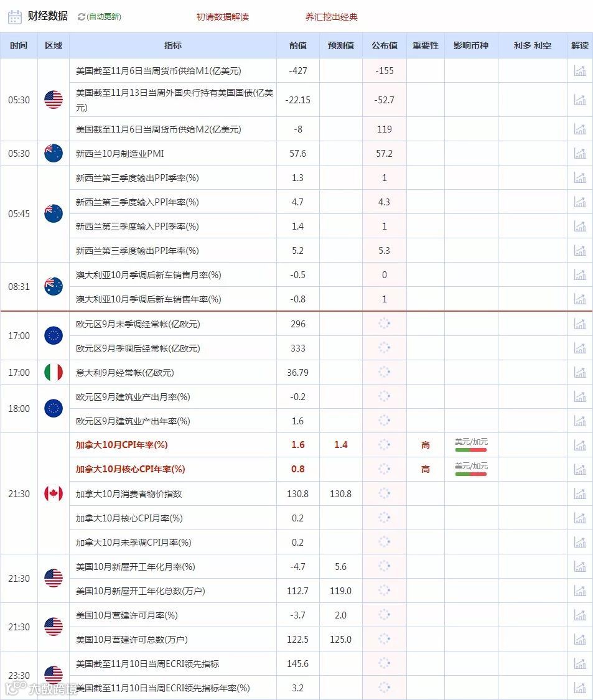Open chart icon for 欧元区建筑业产出月率 row
The width and height of the screenshot is (593, 700).
coord(579,396)
